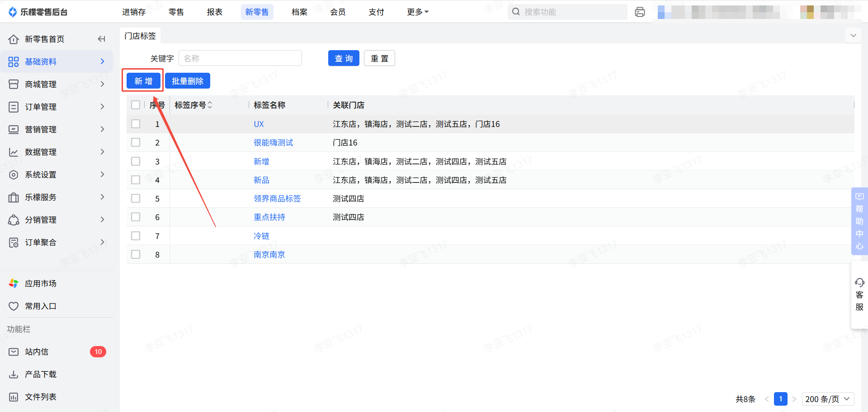Viewport: 868px width, 412px height.
Task: Check the box for row 领界商品标签
Action: pyautogui.click(x=136, y=198)
